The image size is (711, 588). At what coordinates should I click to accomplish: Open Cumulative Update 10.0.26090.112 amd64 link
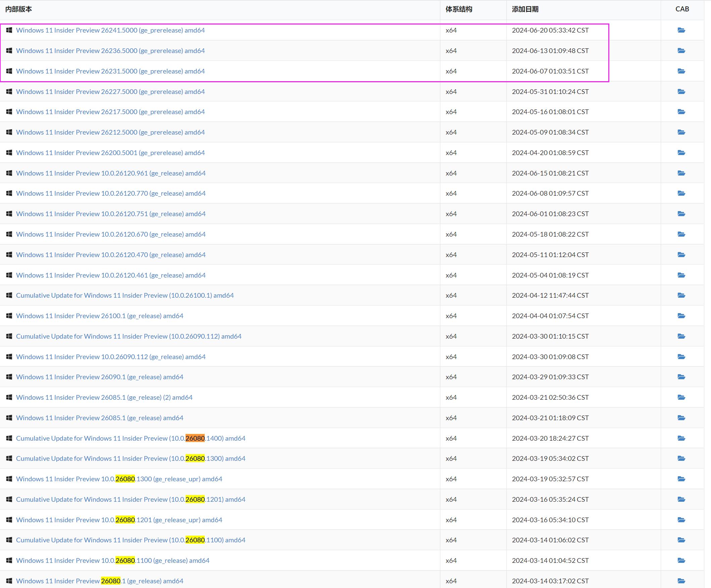tap(129, 336)
